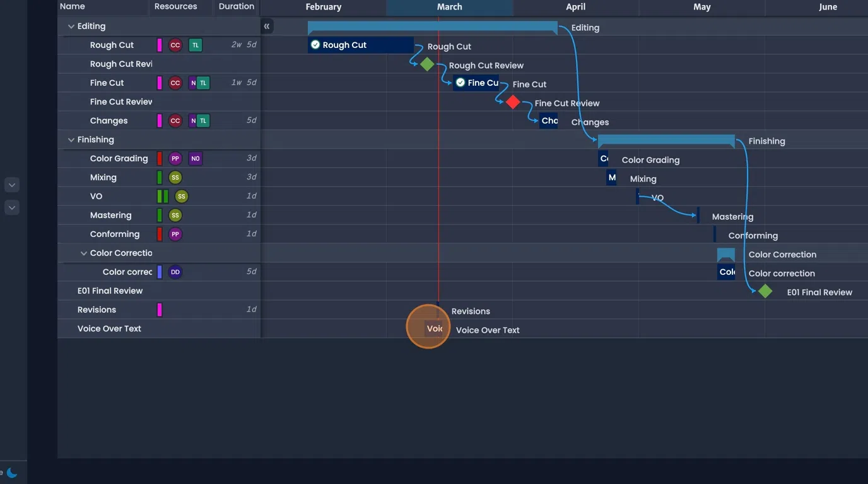Collapse the Editing task group
868x484 pixels.
pyautogui.click(x=71, y=26)
